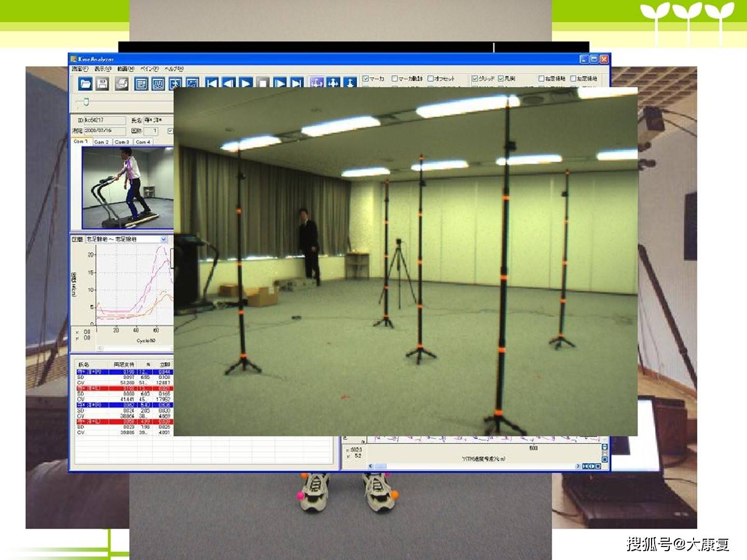Click the Open file folder icon

pos(86,83)
